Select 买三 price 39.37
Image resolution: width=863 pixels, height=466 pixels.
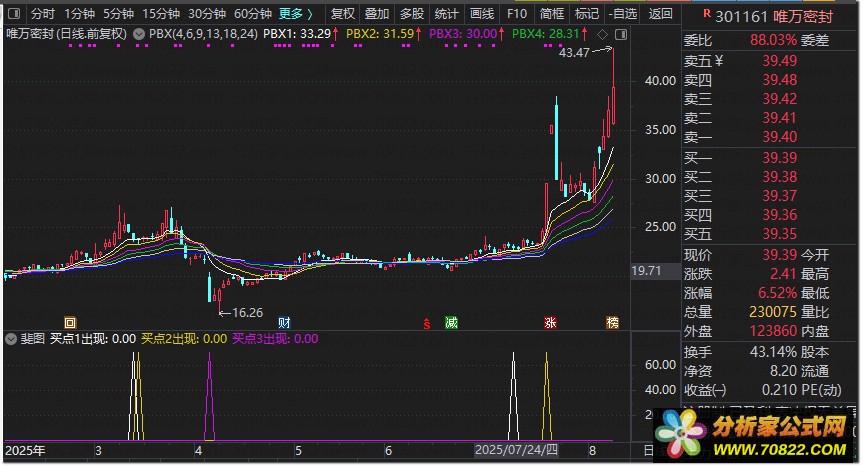(779, 196)
